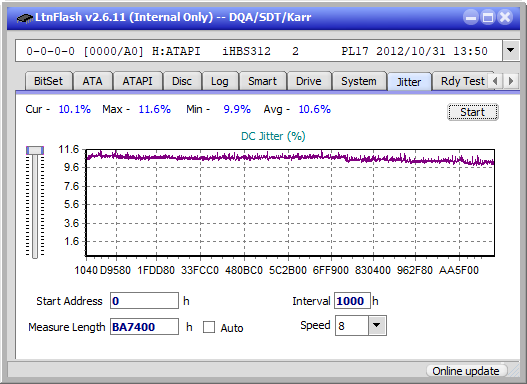Click the Online update button

pos(466,371)
